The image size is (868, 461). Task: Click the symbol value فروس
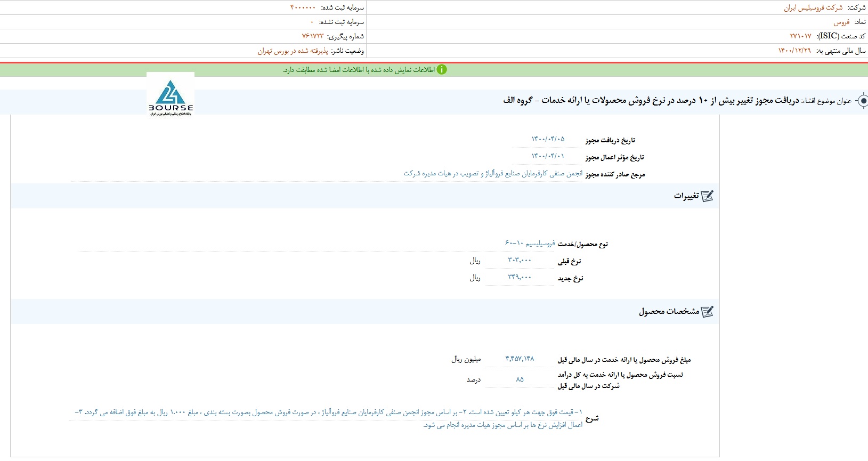842,22
